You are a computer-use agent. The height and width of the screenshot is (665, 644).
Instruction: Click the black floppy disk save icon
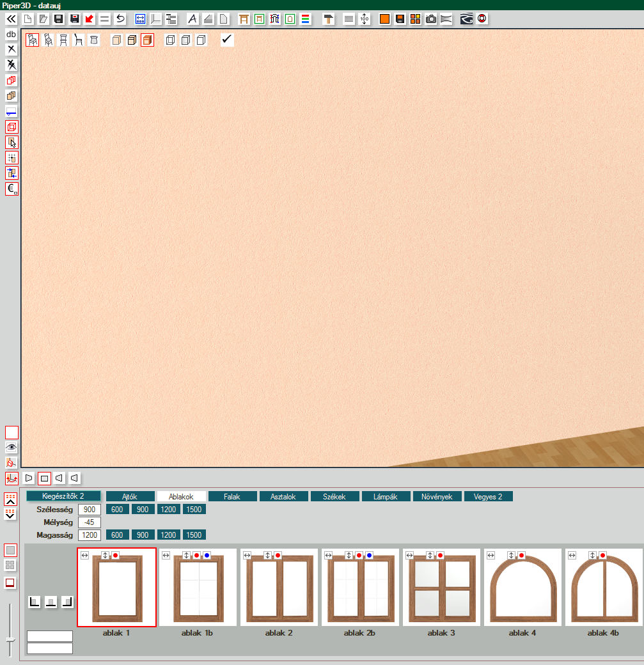click(59, 19)
